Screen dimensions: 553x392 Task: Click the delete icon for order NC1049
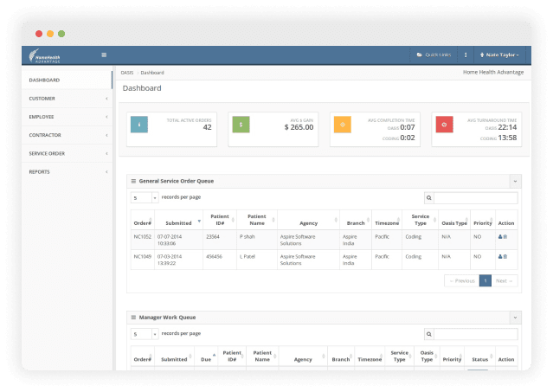coord(505,257)
